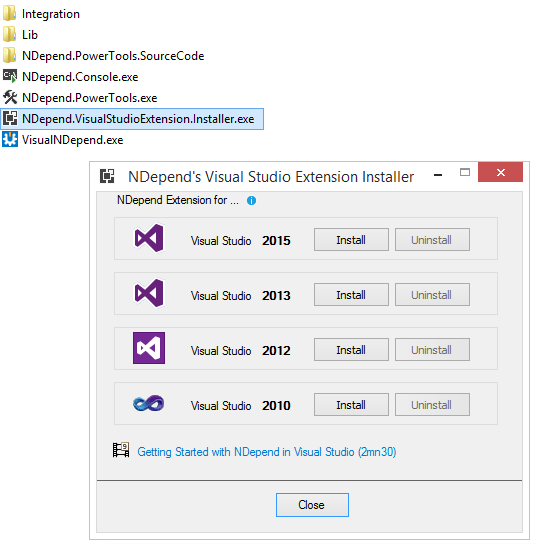This screenshot has width=538, height=550.
Task: Click the Visual Studio 2013 label
Action: pyautogui.click(x=240, y=296)
